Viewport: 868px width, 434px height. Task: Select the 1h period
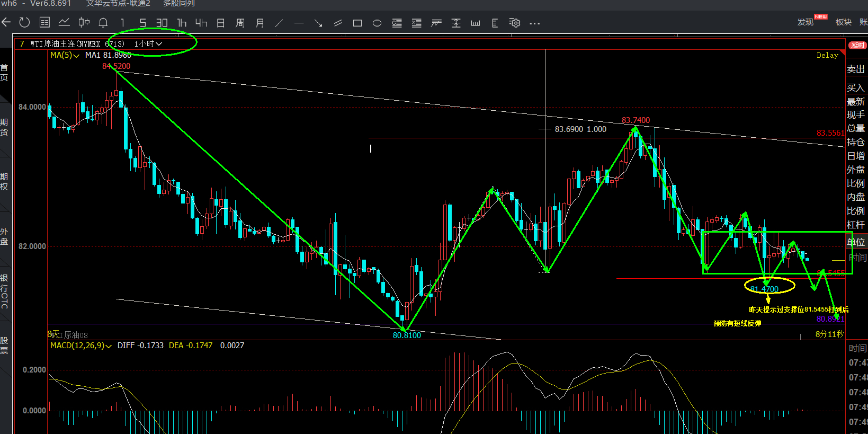point(182,23)
